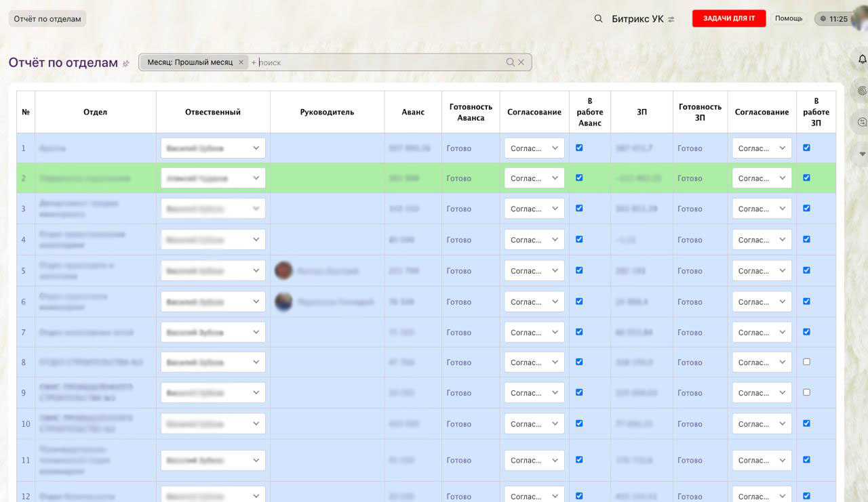Remove the 'Месяц: Прошлый месяц' filter chip
The width and height of the screenshot is (868, 502).
point(241,62)
